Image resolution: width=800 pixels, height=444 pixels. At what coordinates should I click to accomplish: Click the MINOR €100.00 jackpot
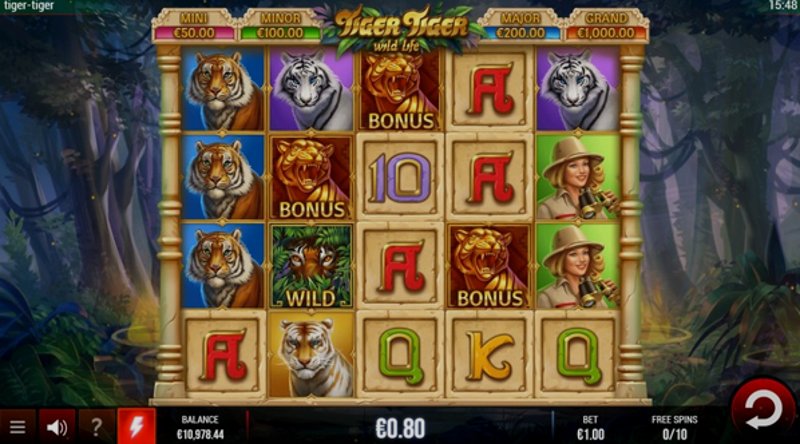tap(280, 27)
